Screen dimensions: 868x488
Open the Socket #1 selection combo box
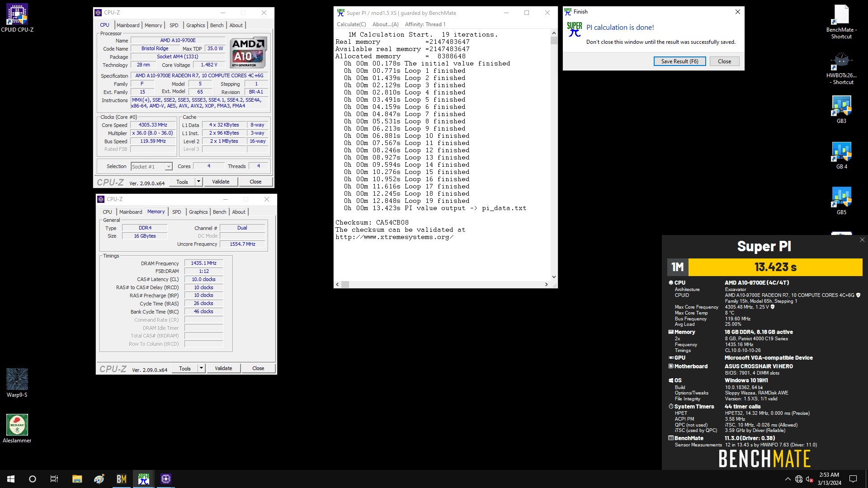click(x=151, y=167)
